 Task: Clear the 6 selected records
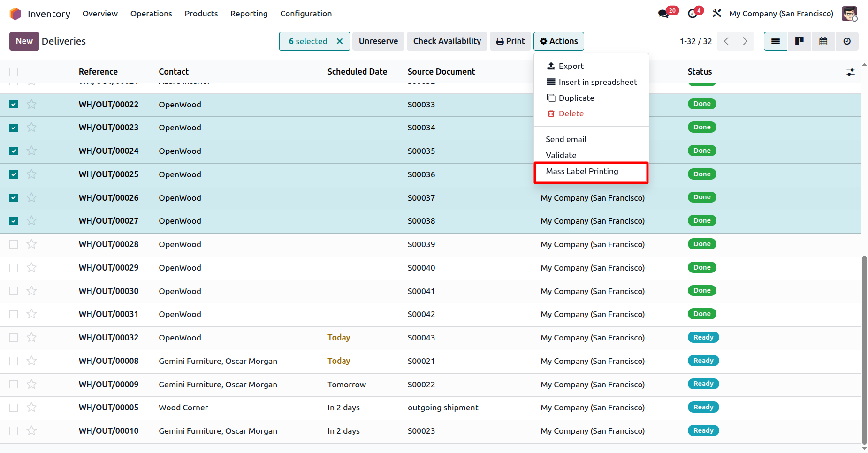(340, 41)
